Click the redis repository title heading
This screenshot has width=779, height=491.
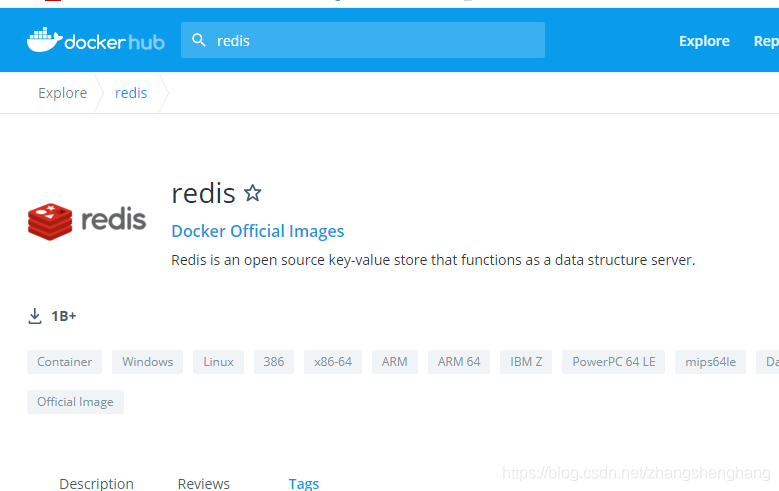[x=203, y=193]
